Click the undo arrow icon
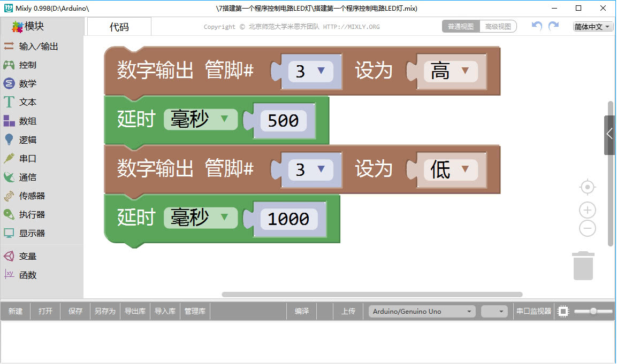Image resolution: width=617 pixels, height=364 pixels. pyautogui.click(x=536, y=26)
